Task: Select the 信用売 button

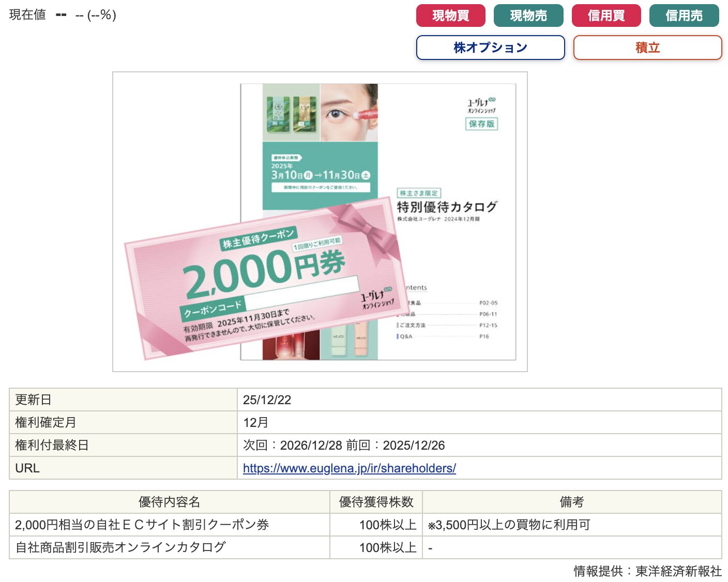Action: (684, 16)
